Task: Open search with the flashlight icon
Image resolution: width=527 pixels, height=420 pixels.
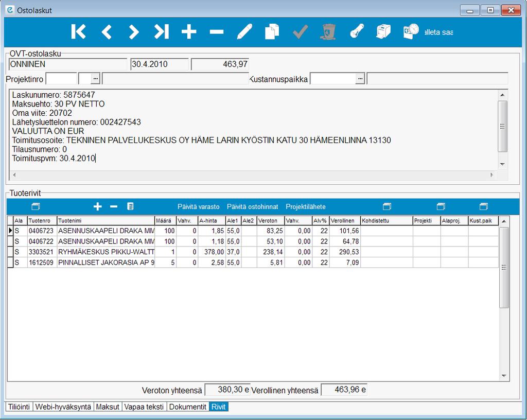Action: click(357, 31)
